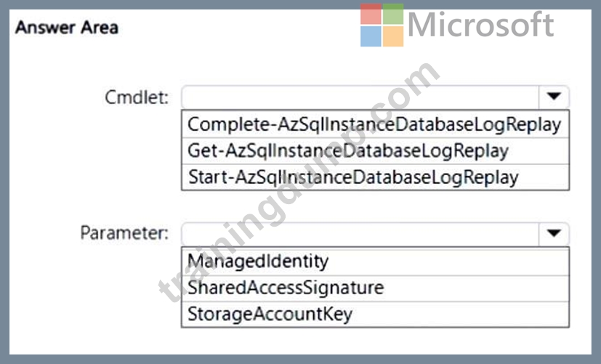Image resolution: width=601 pixels, height=364 pixels.
Task: Select Complete-AzSqlInstanceDatabaseLogReplay option
Action: point(375,124)
